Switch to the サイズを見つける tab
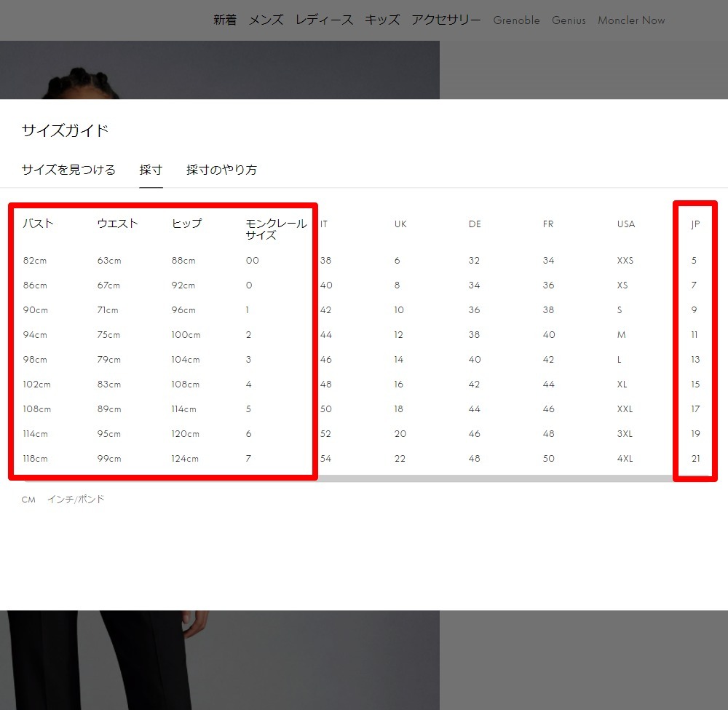728x710 pixels. [x=68, y=170]
